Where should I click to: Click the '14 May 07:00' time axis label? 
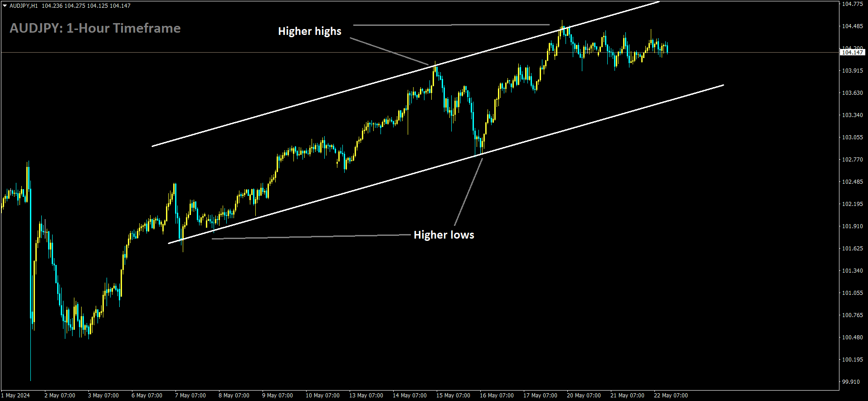click(x=410, y=396)
